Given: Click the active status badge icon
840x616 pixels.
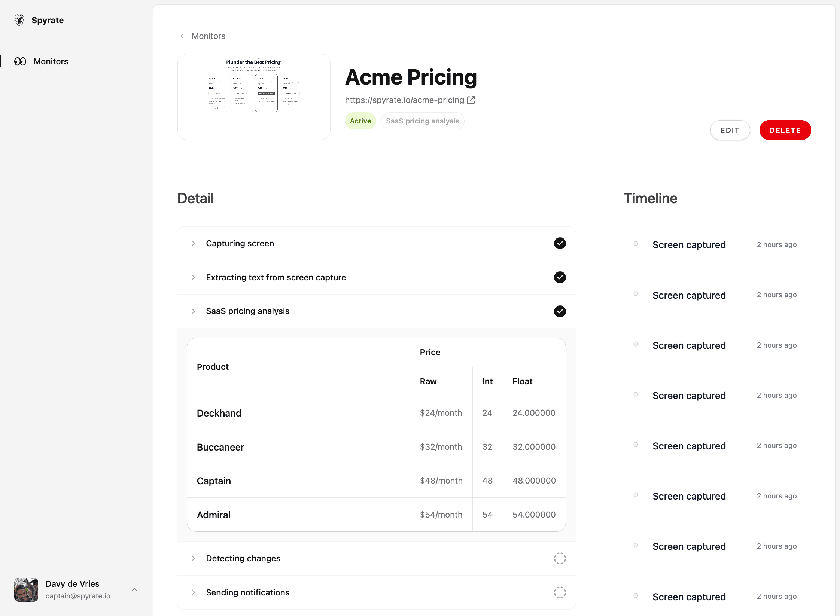Looking at the screenshot, I should pyautogui.click(x=360, y=121).
